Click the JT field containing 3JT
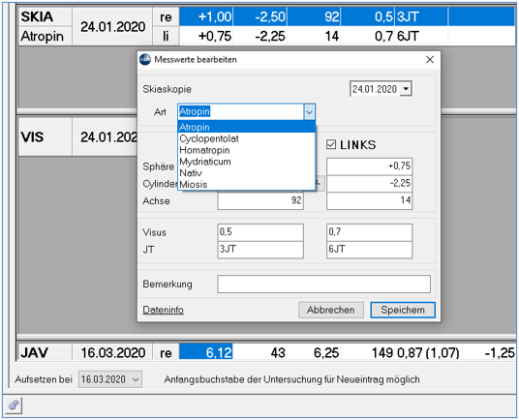 click(260, 250)
